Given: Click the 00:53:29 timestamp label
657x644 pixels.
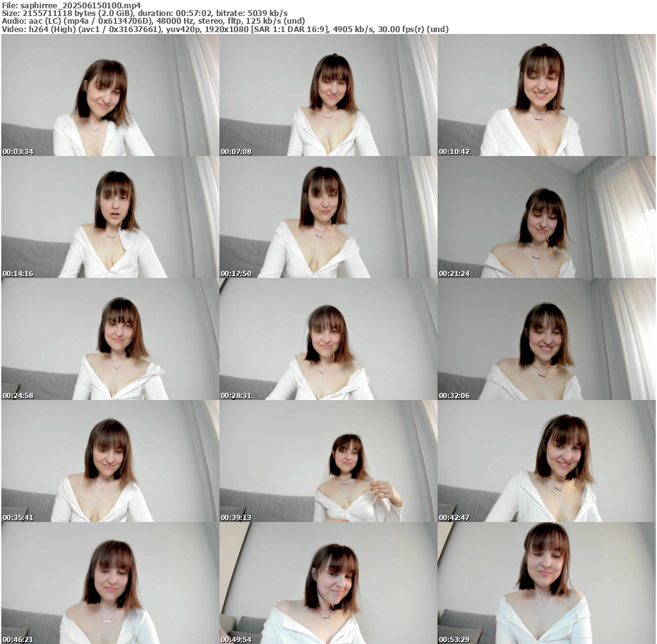Looking at the screenshot, I should (x=454, y=640).
